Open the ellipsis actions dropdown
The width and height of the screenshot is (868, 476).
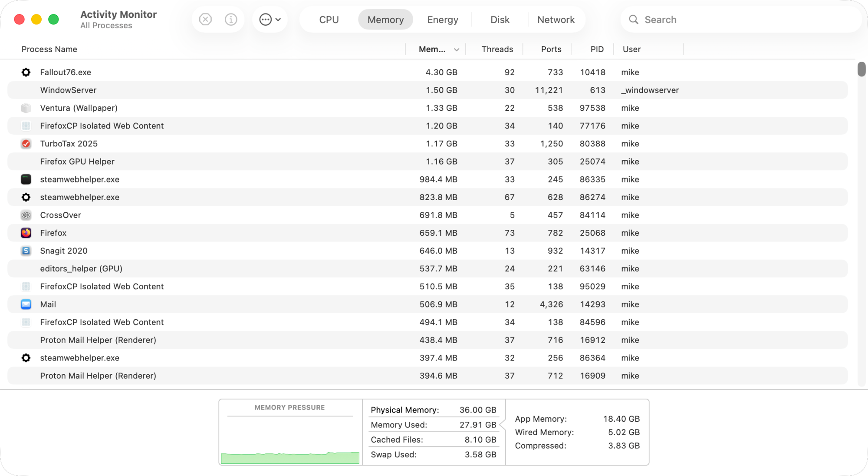[270, 20]
